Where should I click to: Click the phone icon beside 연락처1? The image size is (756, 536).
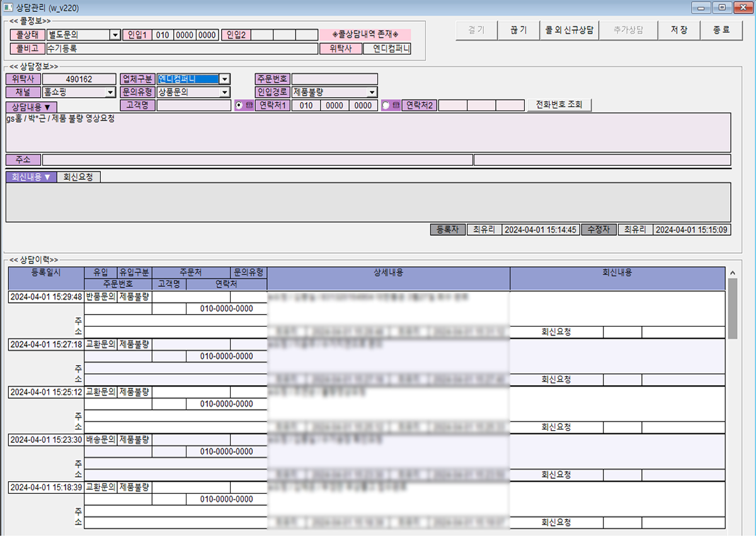(249, 105)
